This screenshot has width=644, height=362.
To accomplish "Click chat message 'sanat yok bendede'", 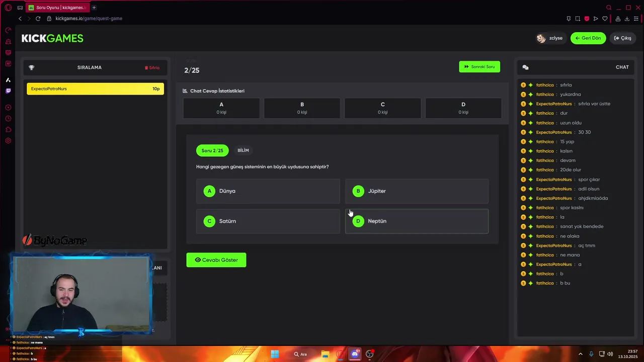I will 582,226.
